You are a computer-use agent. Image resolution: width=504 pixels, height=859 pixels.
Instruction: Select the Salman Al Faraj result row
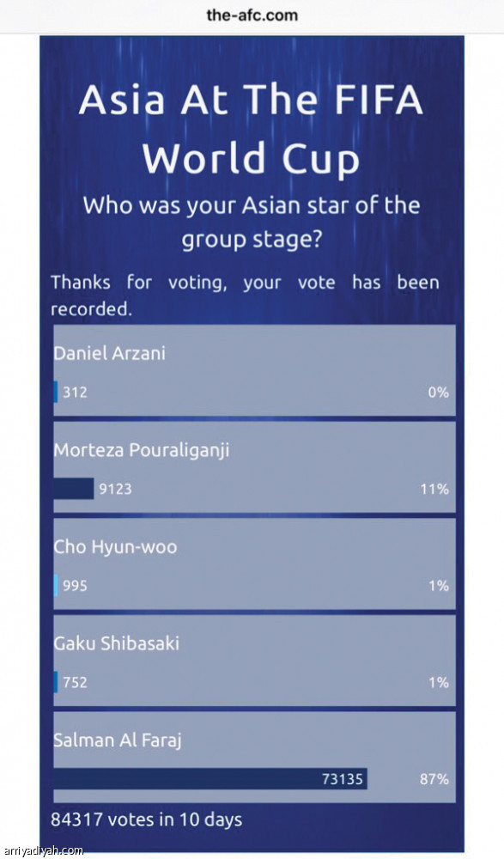coord(254,757)
